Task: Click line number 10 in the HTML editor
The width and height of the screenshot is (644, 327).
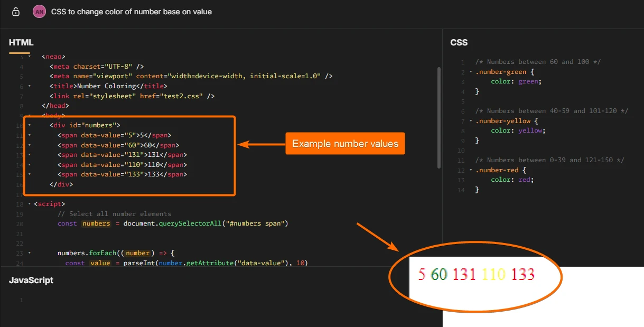Action: (x=20, y=125)
